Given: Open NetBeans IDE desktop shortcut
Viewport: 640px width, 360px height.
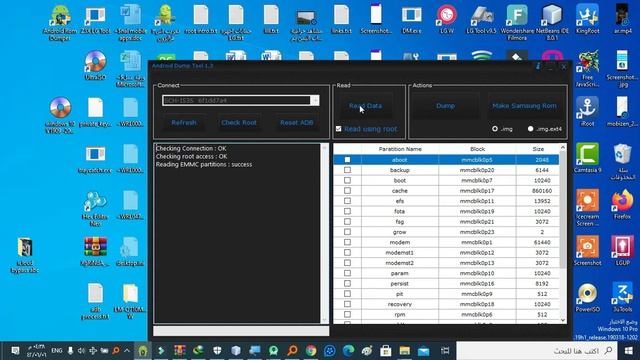Looking at the screenshot, I should point(552,22).
